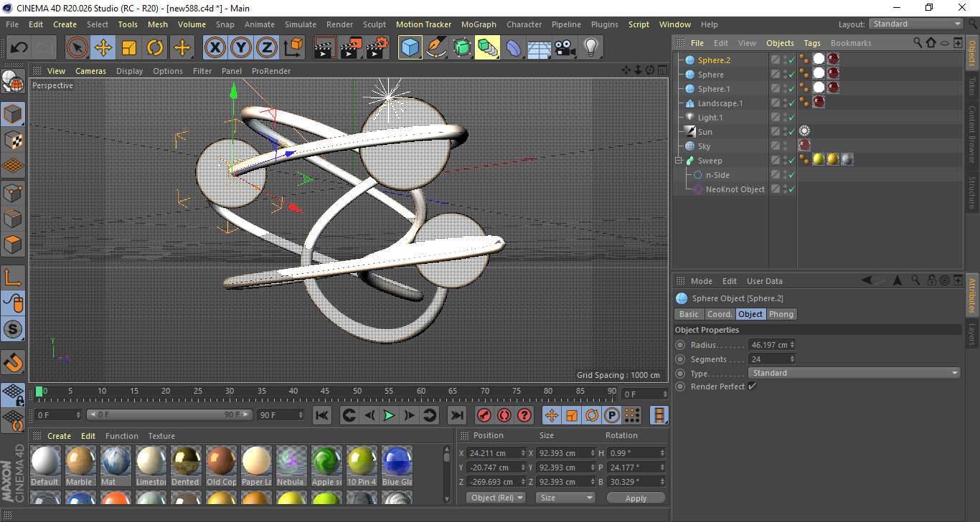The width and height of the screenshot is (980, 522).
Task: Click the Coordinate System icon
Action: coord(293,48)
